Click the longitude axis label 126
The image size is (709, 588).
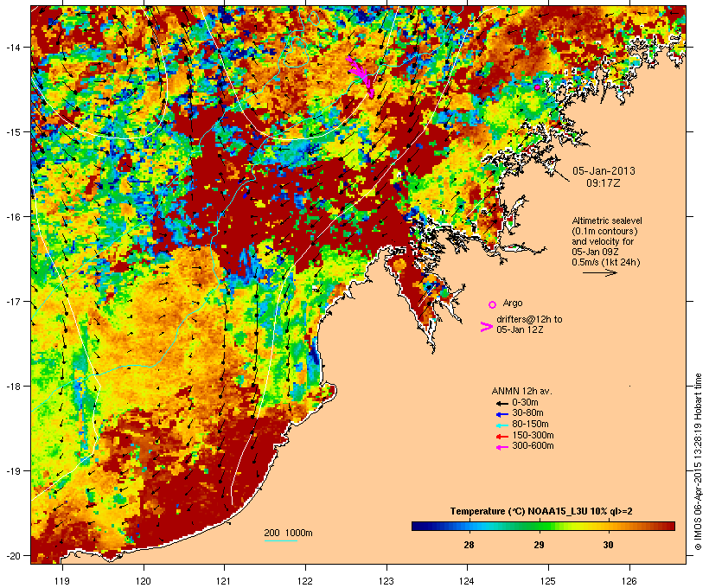click(629, 581)
